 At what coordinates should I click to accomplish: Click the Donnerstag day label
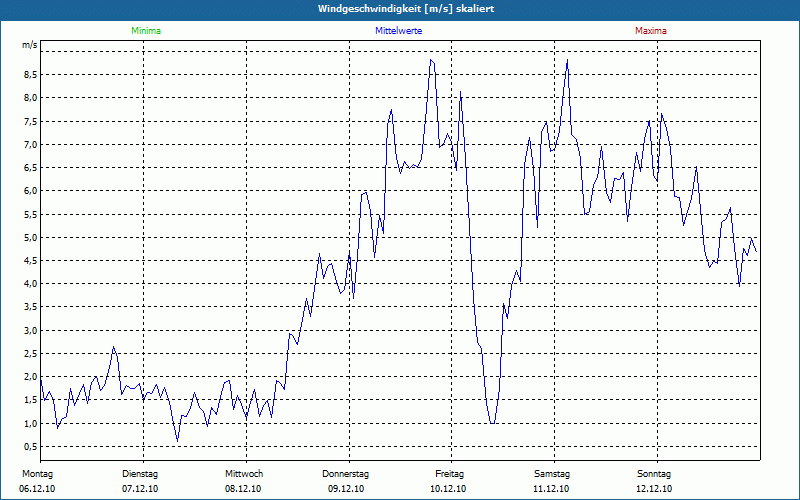point(345,474)
